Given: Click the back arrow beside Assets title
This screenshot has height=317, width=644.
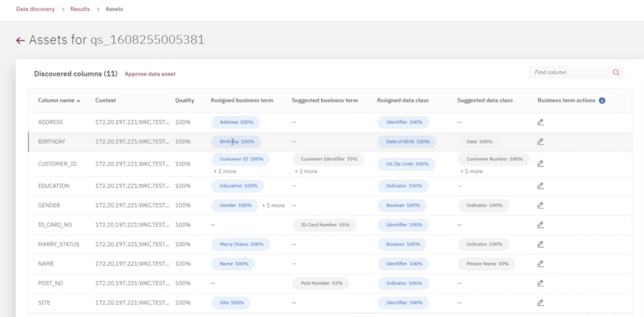Looking at the screenshot, I should pos(20,40).
